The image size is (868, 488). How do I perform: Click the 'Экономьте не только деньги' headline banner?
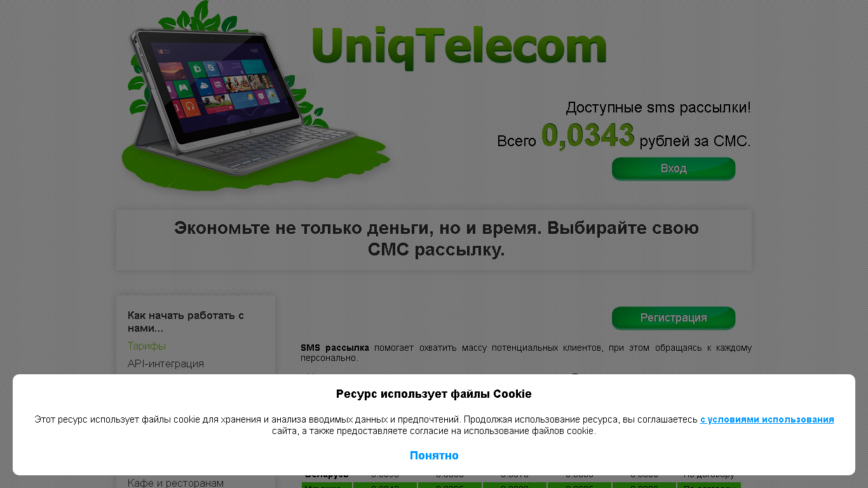(x=434, y=240)
